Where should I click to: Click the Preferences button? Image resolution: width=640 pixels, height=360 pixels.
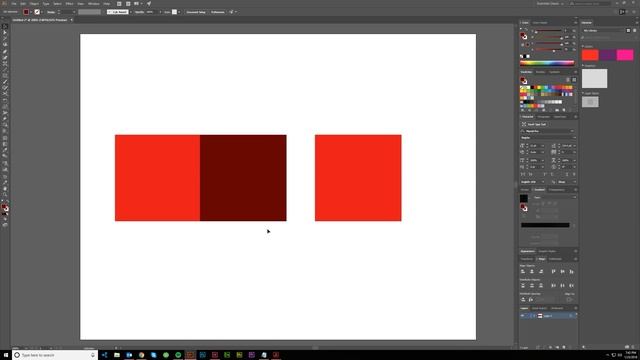218,12
